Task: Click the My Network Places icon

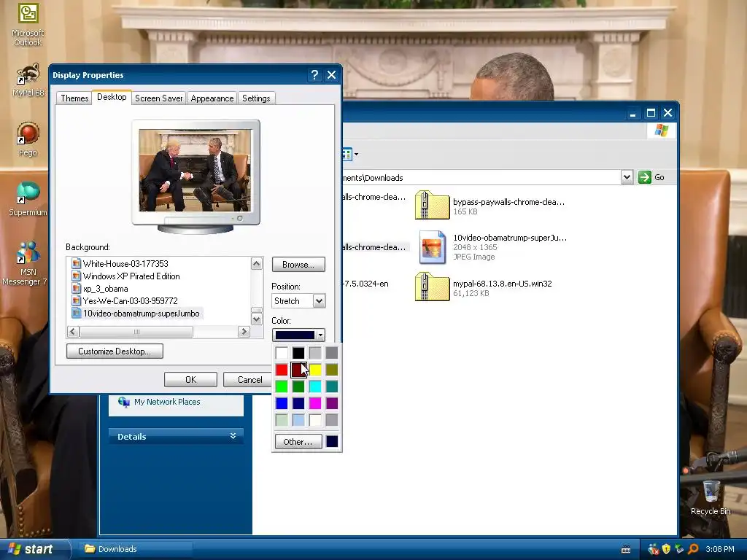Action: [x=124, y=402]
